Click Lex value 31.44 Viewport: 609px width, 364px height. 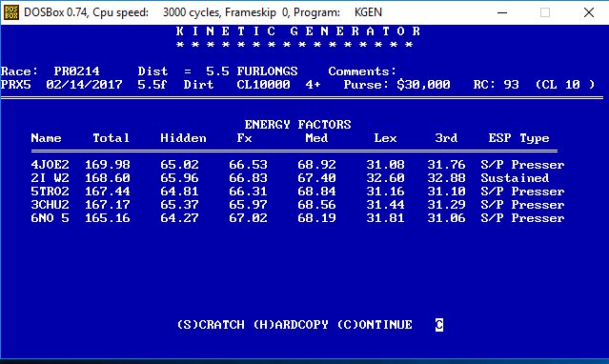tap(385, 205)
